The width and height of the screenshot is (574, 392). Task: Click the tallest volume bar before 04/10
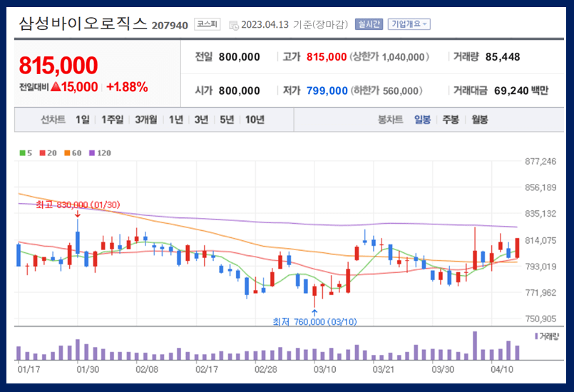click(x=475, y=346)
